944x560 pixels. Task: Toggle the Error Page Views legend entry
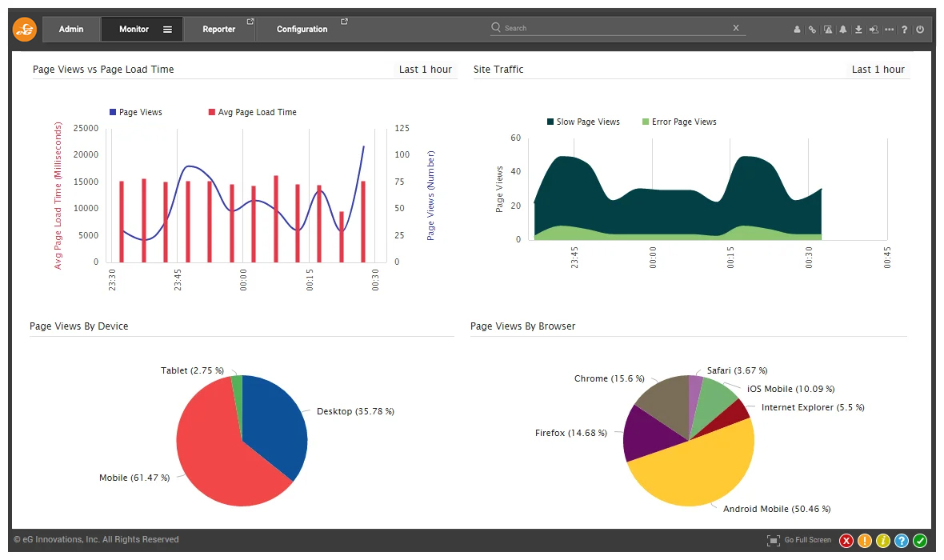pyautogui.click(x=679, y=122)
